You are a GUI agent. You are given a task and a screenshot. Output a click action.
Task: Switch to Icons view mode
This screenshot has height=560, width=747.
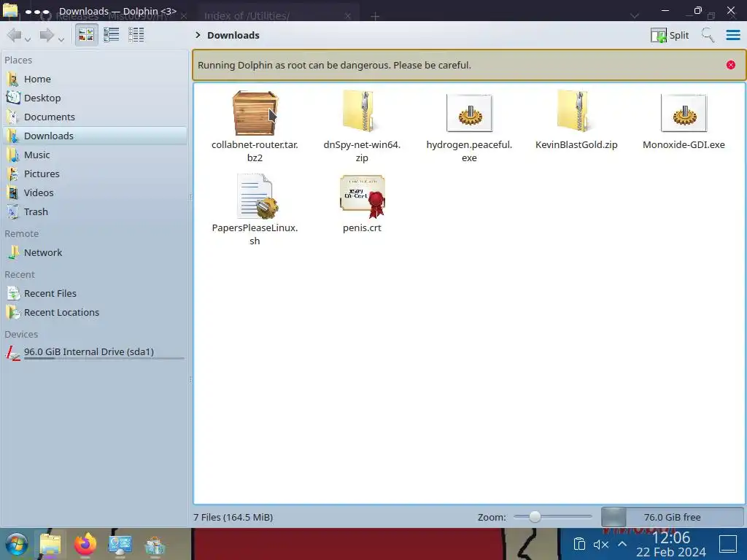point(86,35)
